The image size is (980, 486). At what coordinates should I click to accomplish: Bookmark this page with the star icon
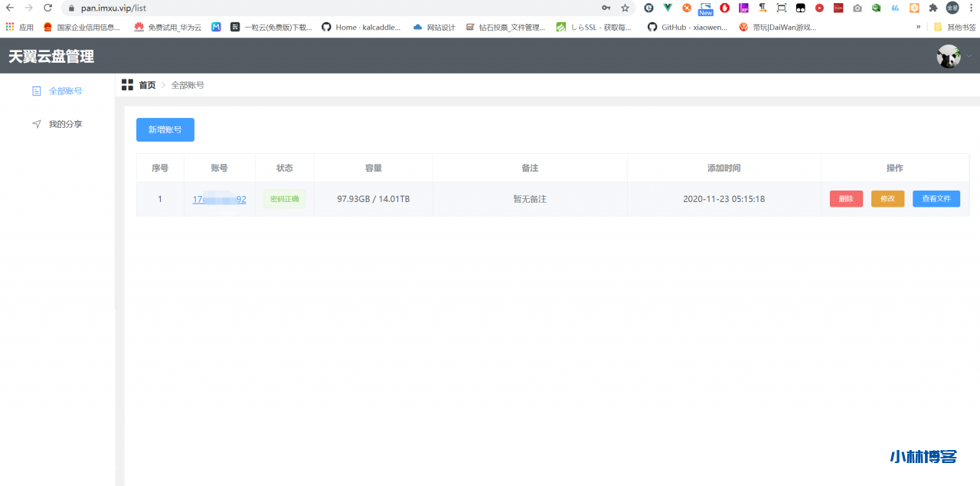click(x=625, y=8)
